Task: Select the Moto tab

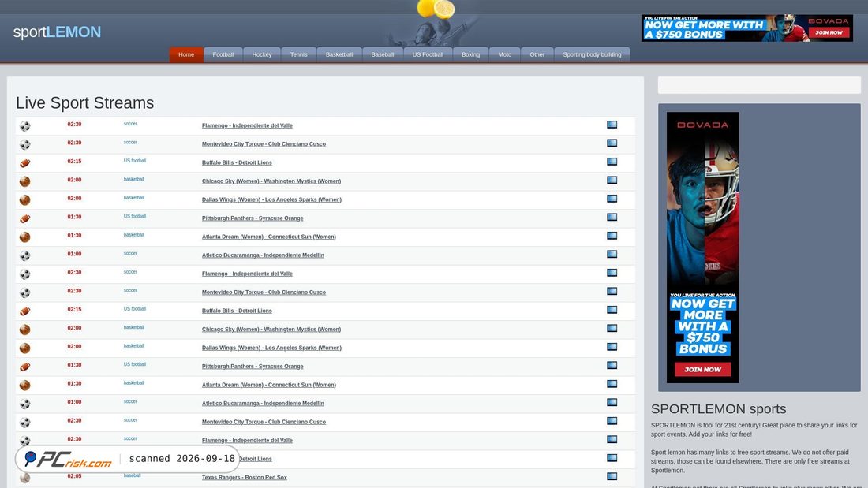Action: [x=505, y=54]
